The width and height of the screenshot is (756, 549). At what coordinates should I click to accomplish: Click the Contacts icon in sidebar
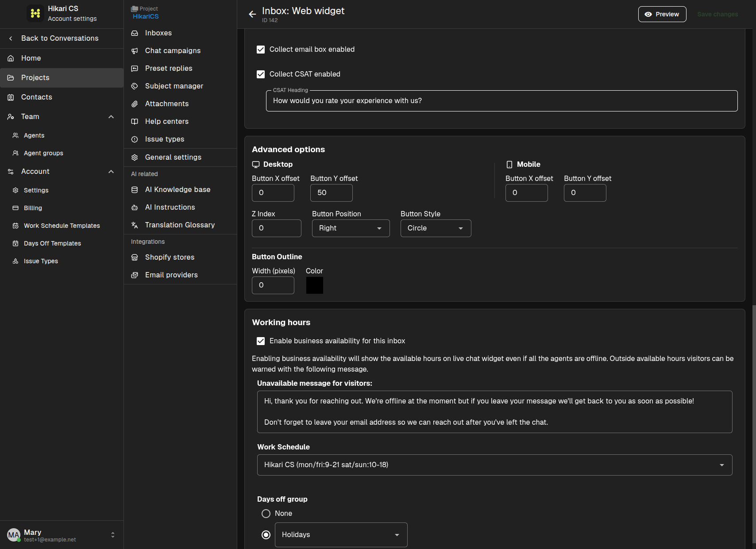point(11,97)
